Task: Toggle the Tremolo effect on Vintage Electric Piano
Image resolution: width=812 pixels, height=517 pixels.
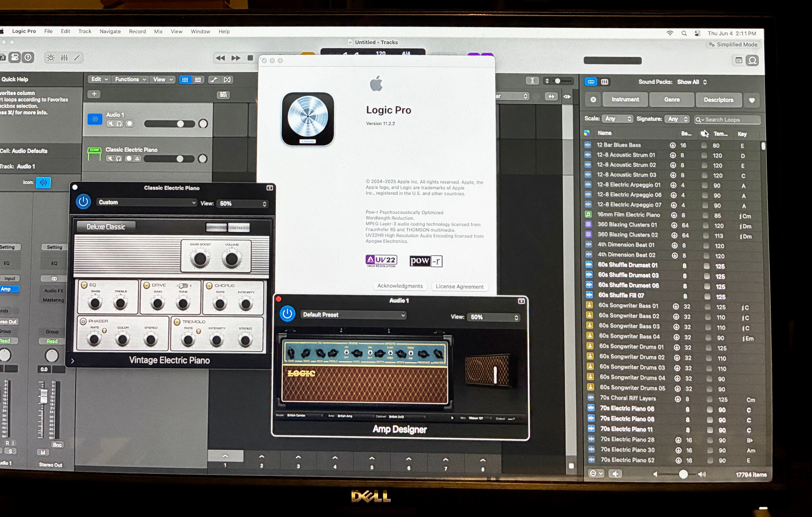Action: click(177, 322)
